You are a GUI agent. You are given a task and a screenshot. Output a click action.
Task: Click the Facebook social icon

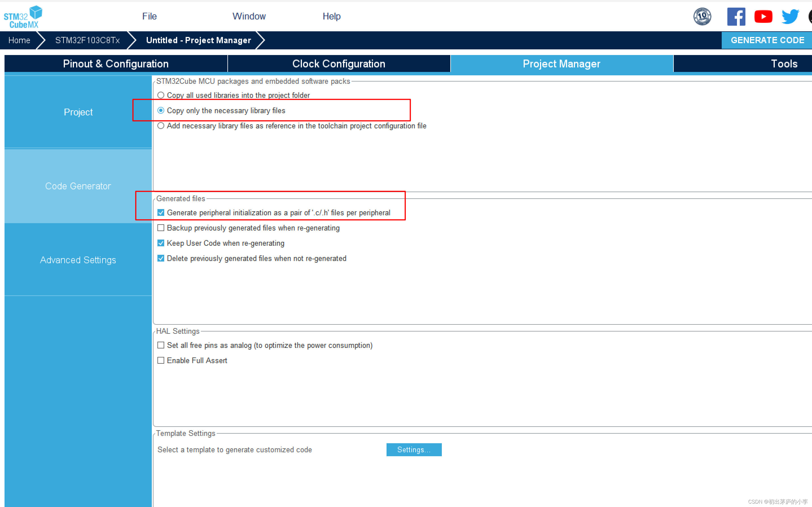[735, 16]
